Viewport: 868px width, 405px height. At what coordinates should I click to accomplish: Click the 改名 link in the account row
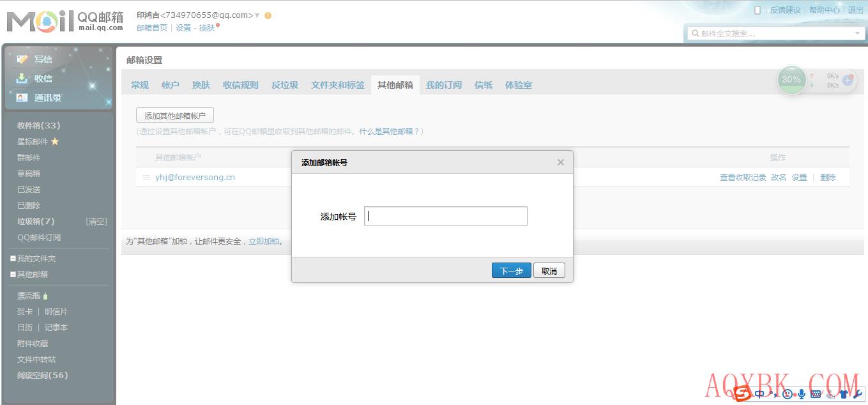[x=779, y=178]
